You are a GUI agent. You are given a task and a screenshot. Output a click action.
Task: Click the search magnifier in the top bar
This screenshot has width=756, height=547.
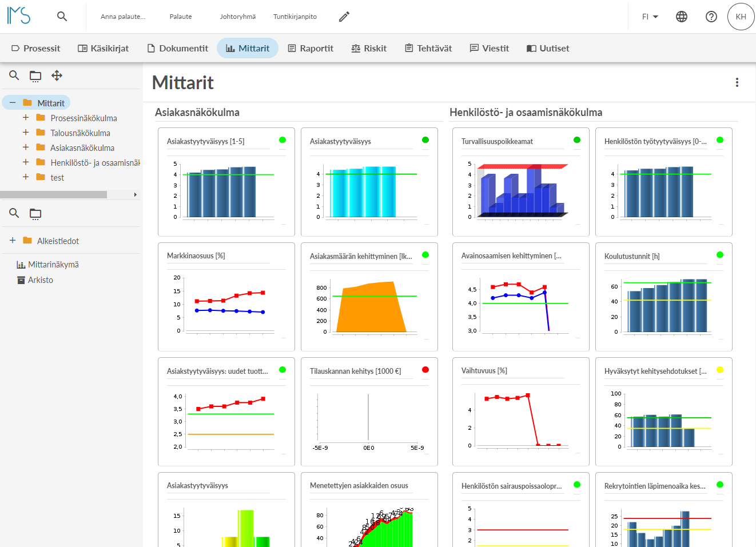(62, 17)
